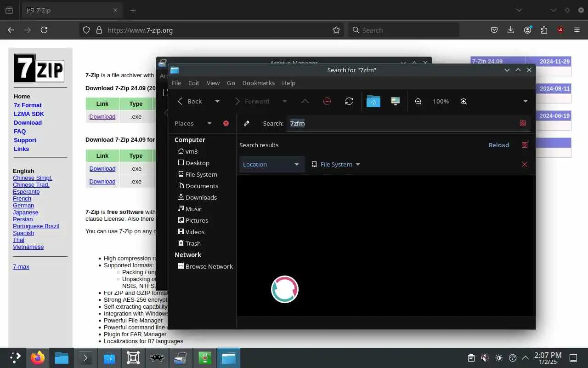
Task: Save page to Pocket
Action: click(494, 30)
